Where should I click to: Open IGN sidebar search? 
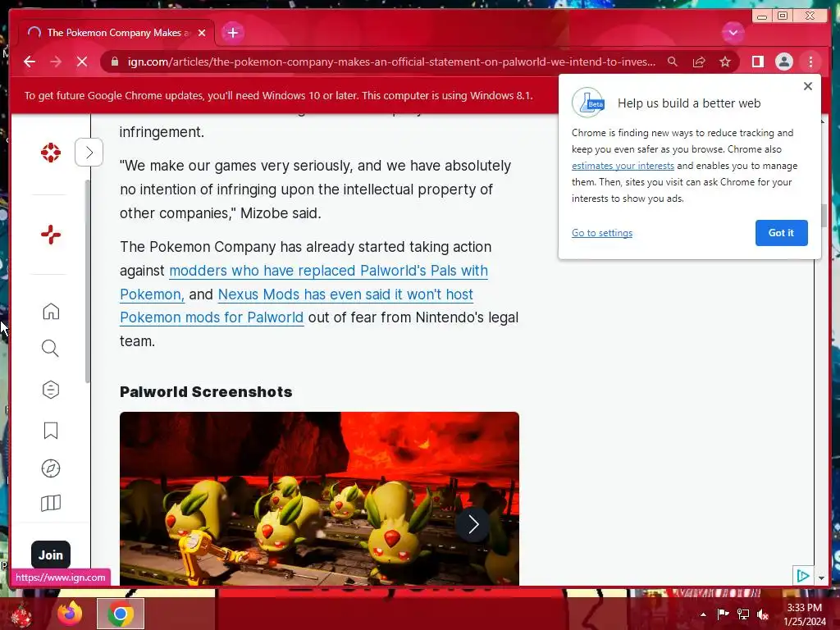click(x=50, y=348)
